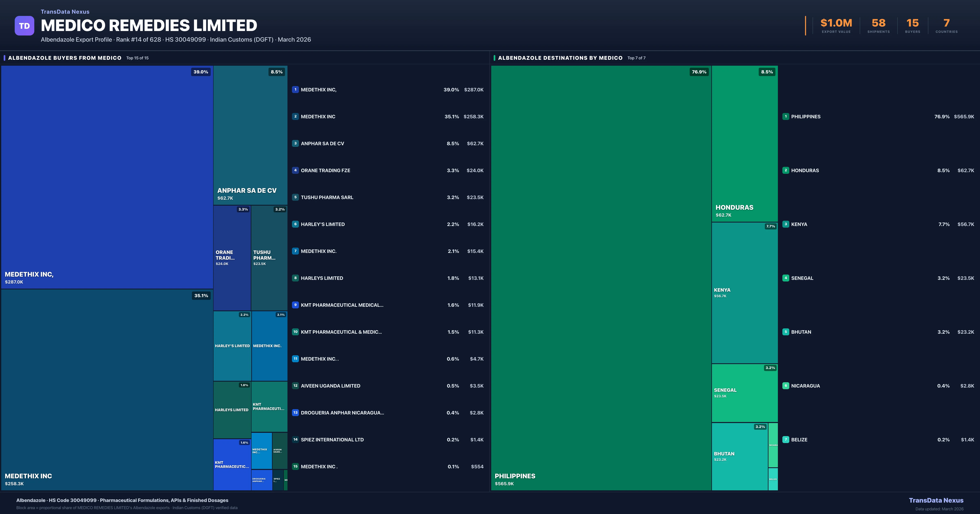
Task: Click the 39.0% label on the Medethix block
Action: [x=200, y=72]
